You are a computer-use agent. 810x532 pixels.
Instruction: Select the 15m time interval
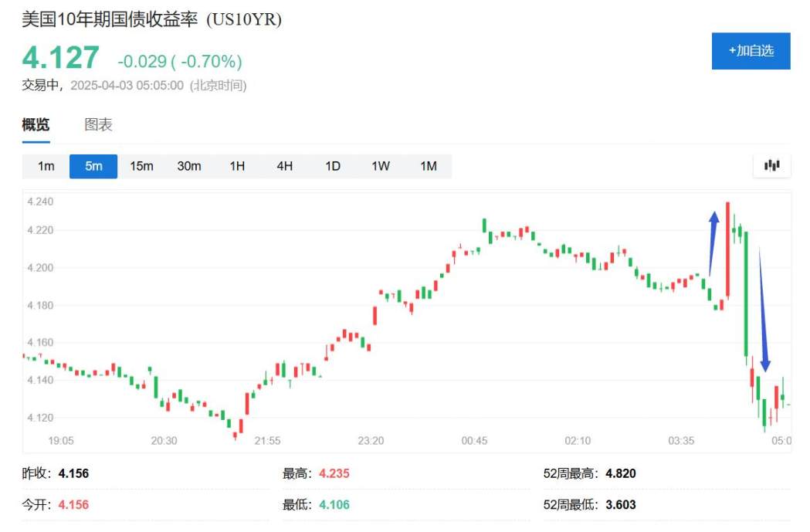[141, 165]
